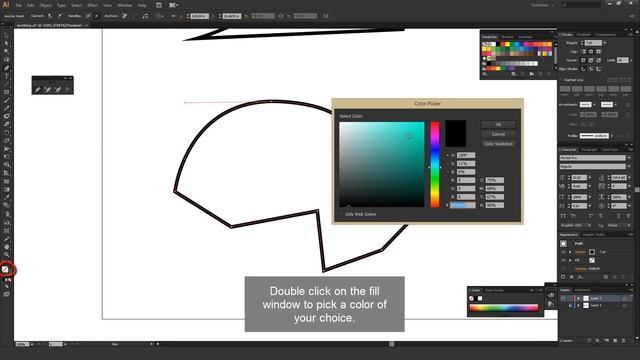
Task: Toggle All Caps in Character panel
Action: tap(563, 216)
